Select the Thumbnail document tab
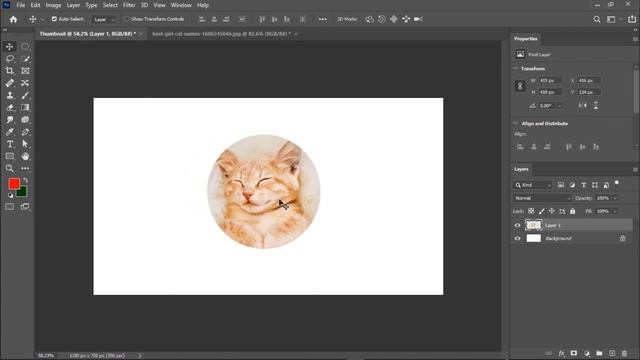640x360 pixels. coord(88,34)
